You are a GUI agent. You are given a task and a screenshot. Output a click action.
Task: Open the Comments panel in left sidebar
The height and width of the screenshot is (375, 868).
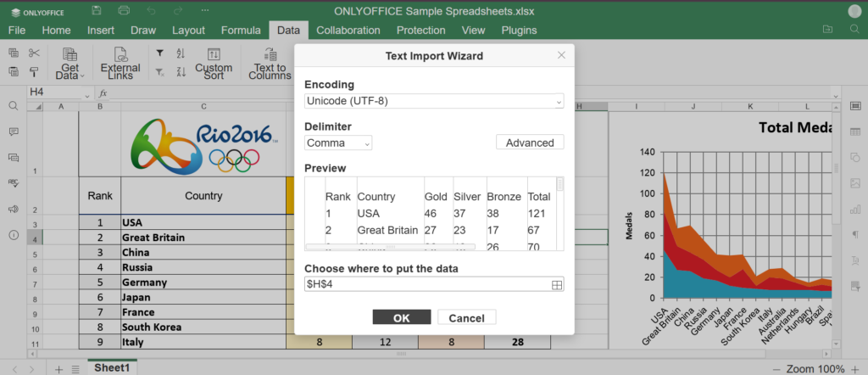tap(14, 132)
